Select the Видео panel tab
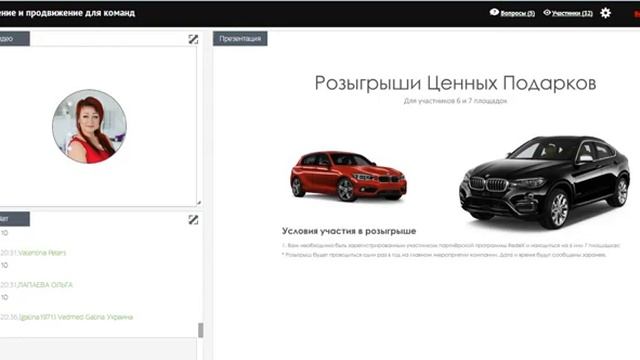Viewport: 640px width, 360px height. tap(14, 39)
